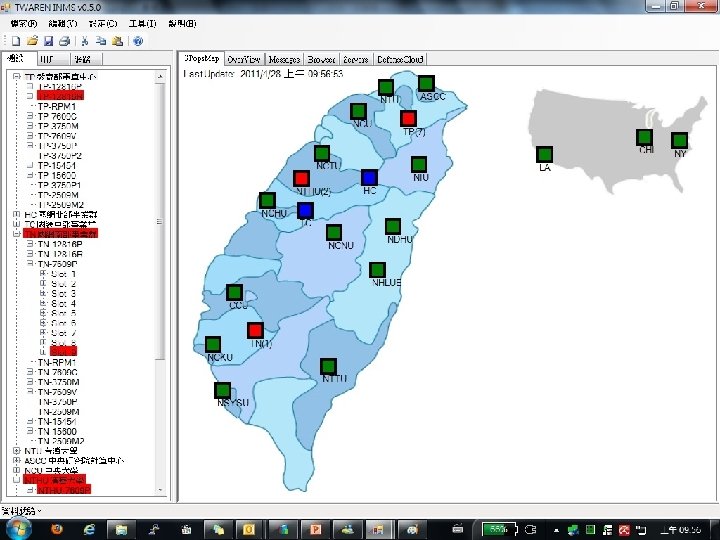Click the Open folder toolbar icon
The height and width of the screenshot is (540, 720).
pyautogui.click(x=32, y=41)
